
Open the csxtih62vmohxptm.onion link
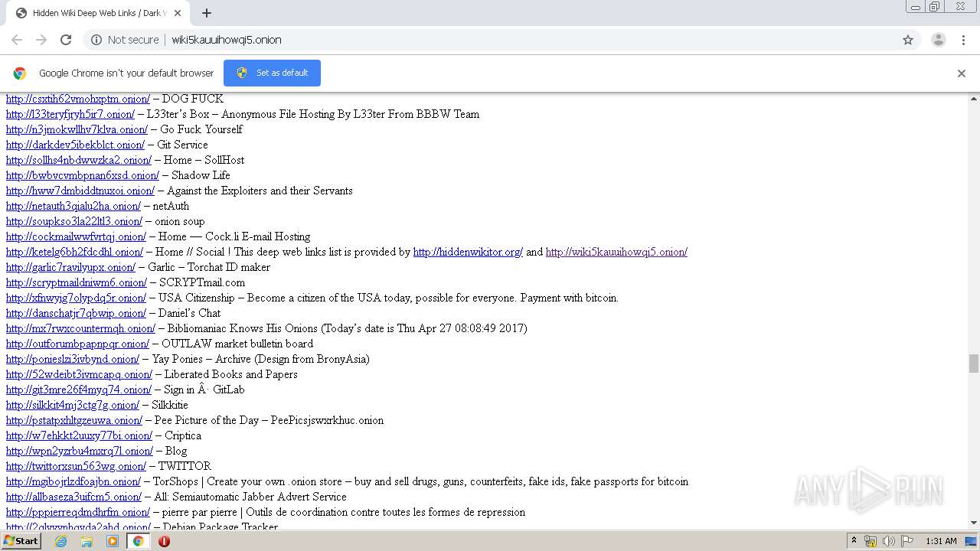78,99
